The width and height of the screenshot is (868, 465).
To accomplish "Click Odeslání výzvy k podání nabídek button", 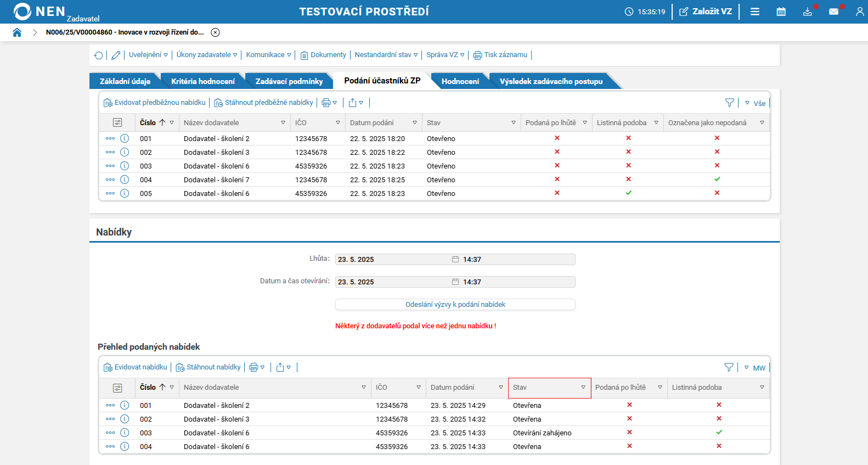I will pos(455,305).
